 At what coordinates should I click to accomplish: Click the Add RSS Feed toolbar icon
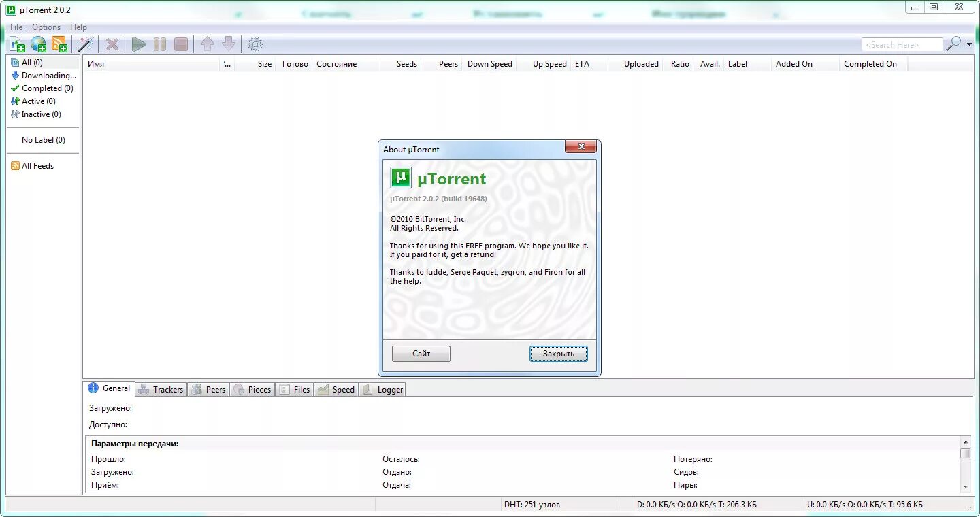[x=59, y=44]
